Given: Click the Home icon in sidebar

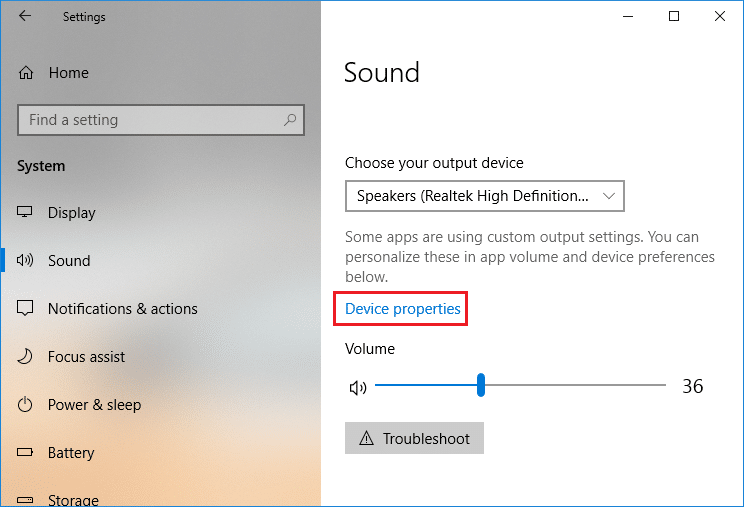Looking at the screenshot, I should point(27,73).
